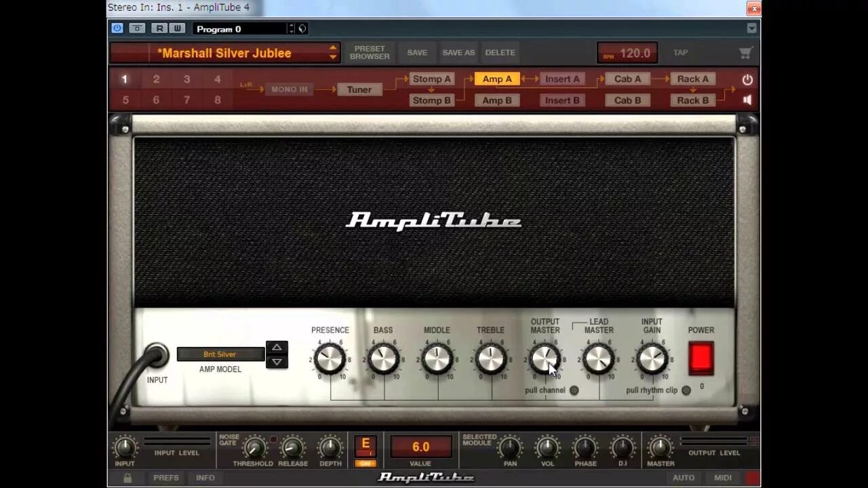This screenshot has height=488, width=868.
Task: Open the Preset Browser
Action: coord(370,52)
